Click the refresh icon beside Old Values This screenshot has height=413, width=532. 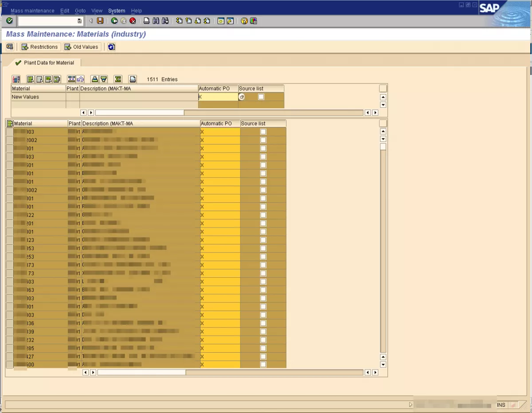[x=111, y=47]
